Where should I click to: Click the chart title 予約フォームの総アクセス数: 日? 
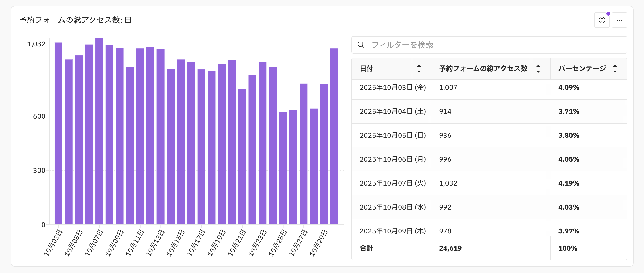click(x=76, y=20)
